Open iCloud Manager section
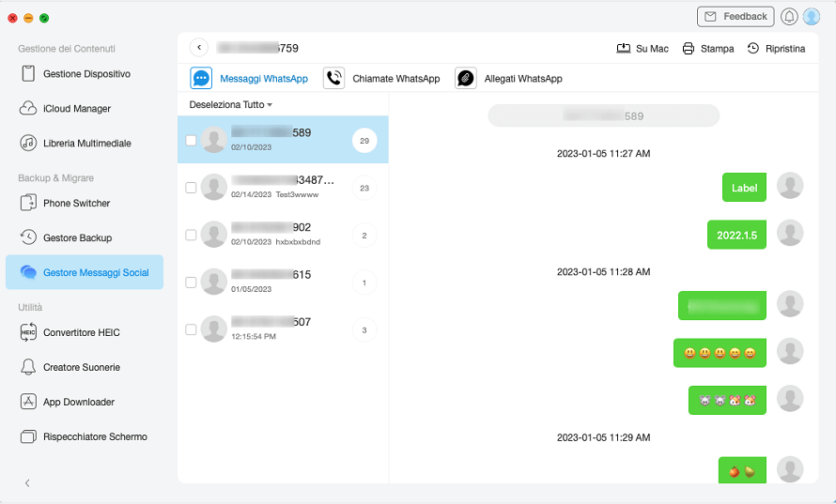The width and height of the screenshot is (836, 504). pyautogui.click(x=76, y=109)
